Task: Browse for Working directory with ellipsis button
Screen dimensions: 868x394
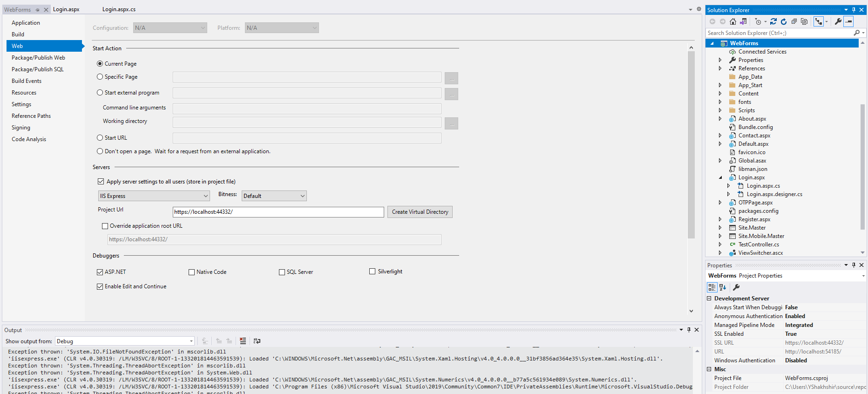Action: (451, 123)
